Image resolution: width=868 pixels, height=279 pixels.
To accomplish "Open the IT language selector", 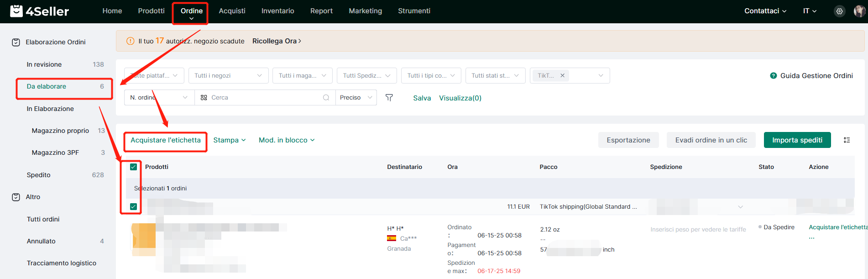I will (x=810, y=11).
